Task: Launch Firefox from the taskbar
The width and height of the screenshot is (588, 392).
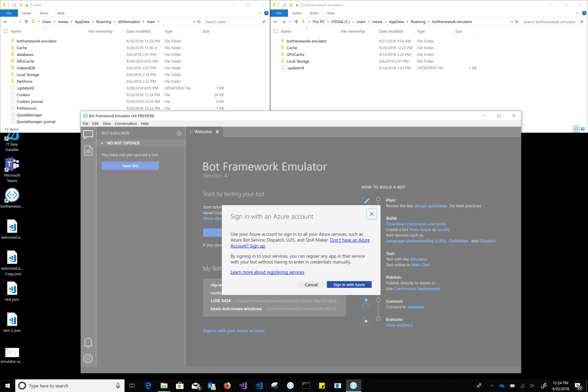Action: pos(227,385)
